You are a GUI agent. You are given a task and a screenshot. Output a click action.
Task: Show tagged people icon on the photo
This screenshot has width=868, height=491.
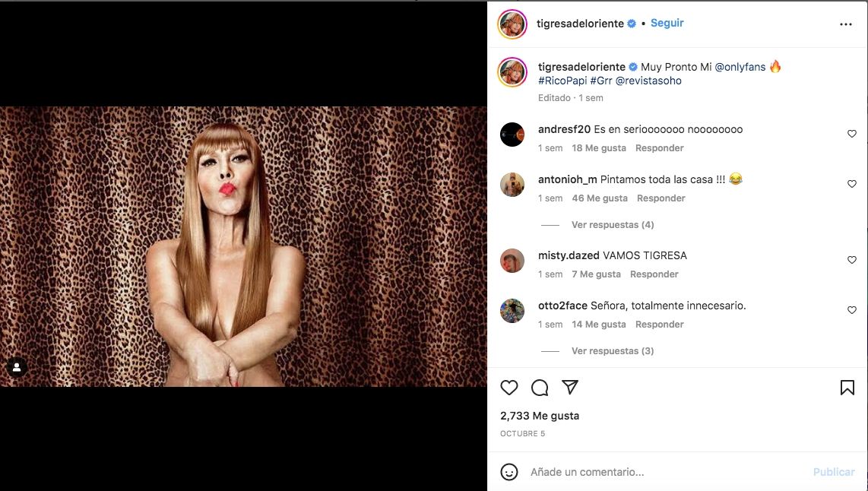point(17,367)
